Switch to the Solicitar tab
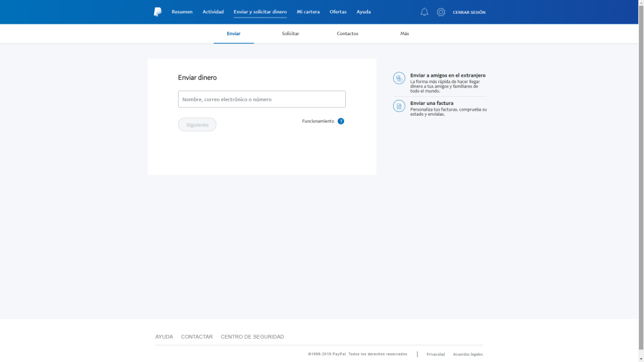Viewport: 644px width, 362px height. (291, 33)
